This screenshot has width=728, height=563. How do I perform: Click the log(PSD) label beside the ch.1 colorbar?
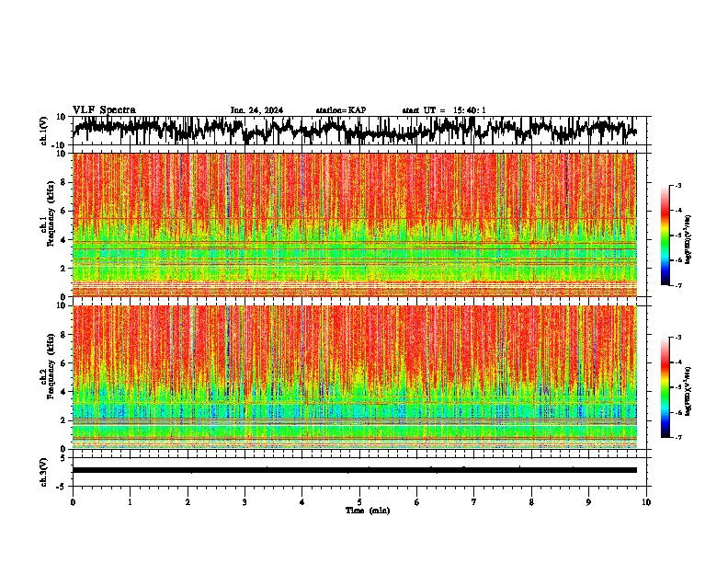click(x=688, y=239)
